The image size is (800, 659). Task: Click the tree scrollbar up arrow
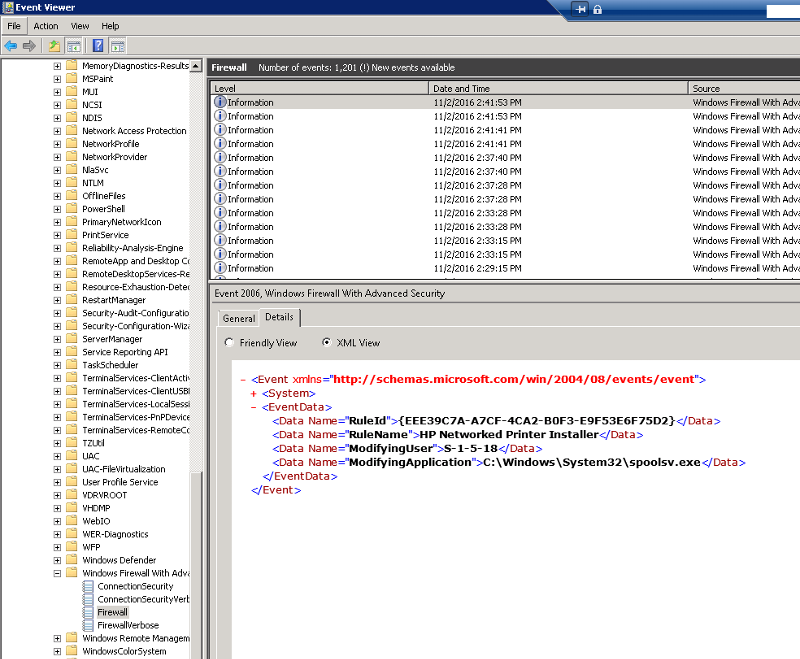pyautogui.click(x=195, y=66)
